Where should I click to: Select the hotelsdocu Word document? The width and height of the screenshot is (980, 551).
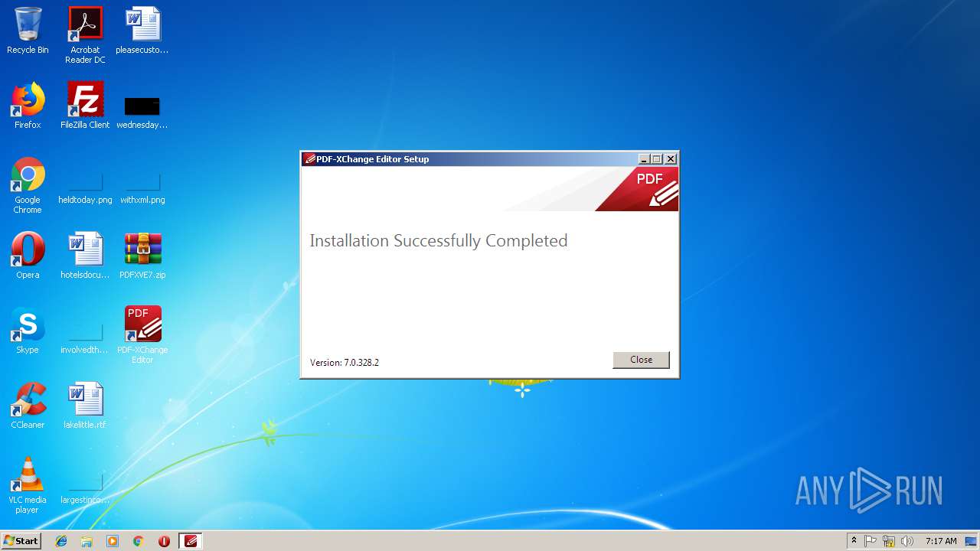click(85, 256)
